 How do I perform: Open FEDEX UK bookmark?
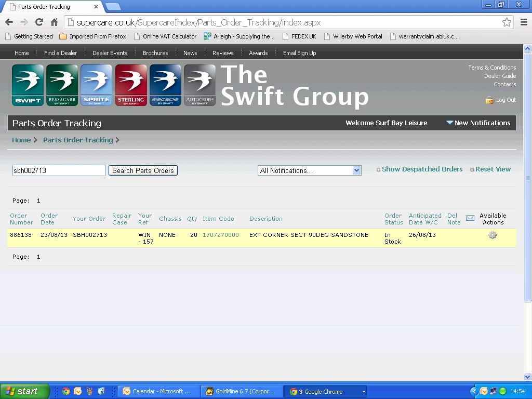click(299, 36)
